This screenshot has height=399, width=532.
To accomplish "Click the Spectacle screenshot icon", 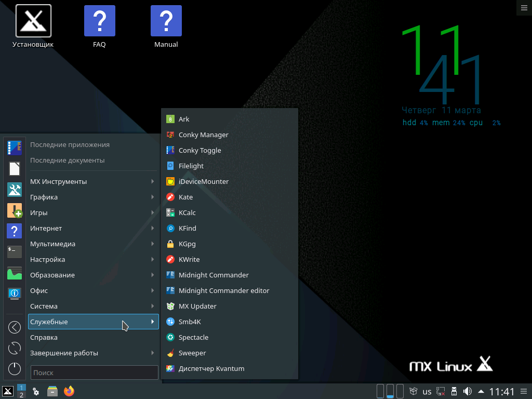I will click(170, 338).
